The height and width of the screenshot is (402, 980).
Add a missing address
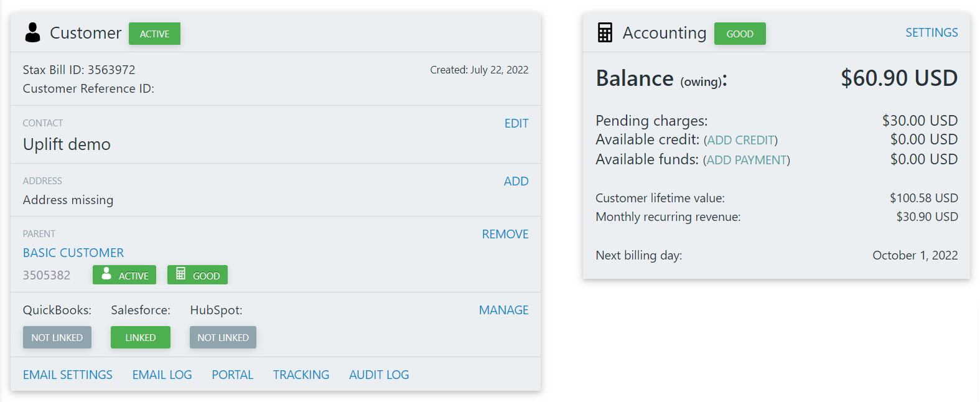[516, 181]
